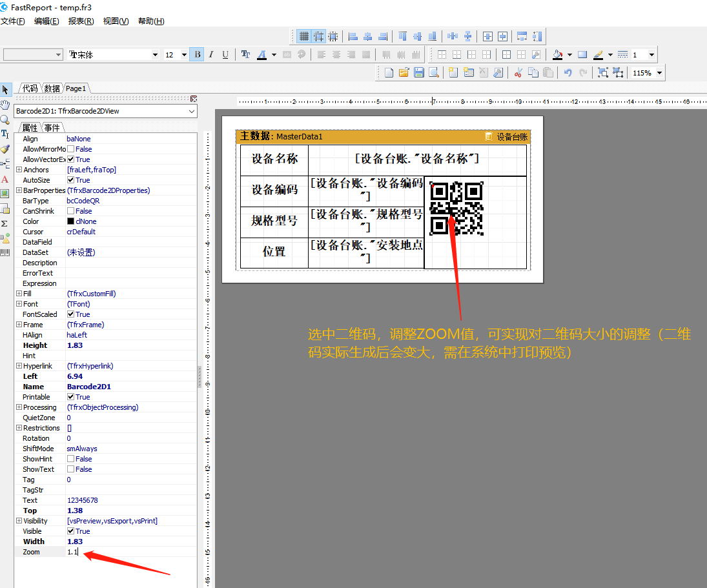Expand the Fill property
The height and width of the screenshot is (588, 707).
coord(19,293)
